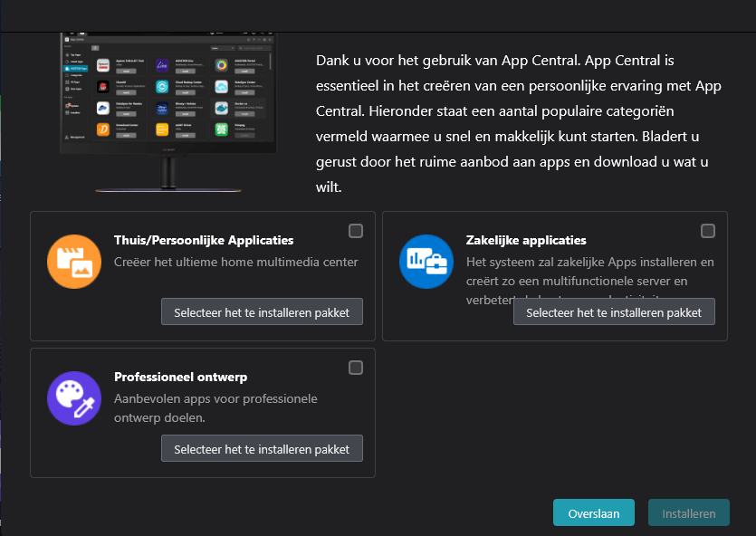Click the blue Zakelijke applicaties icon
756x536 pixels.
pyautogui.click(x=426, y=262)
